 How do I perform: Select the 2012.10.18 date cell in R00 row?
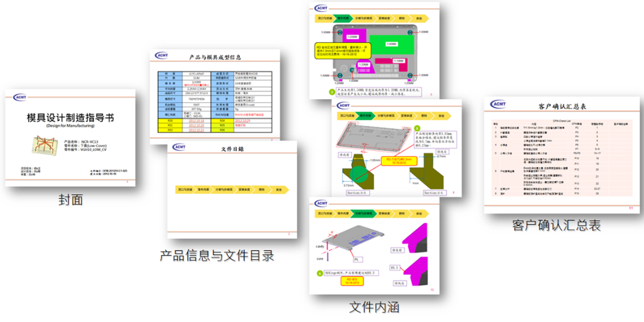196,121
